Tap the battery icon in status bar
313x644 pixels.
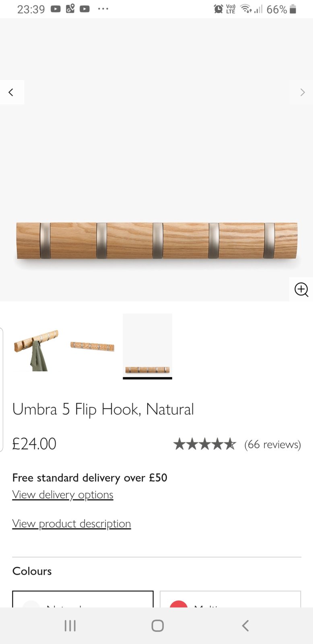point(293,9)
